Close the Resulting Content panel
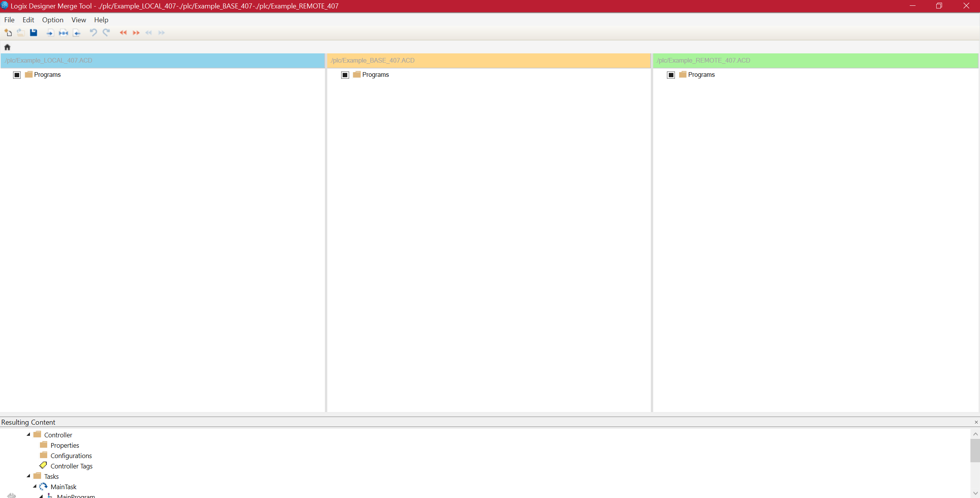 [x=976, y=422]
